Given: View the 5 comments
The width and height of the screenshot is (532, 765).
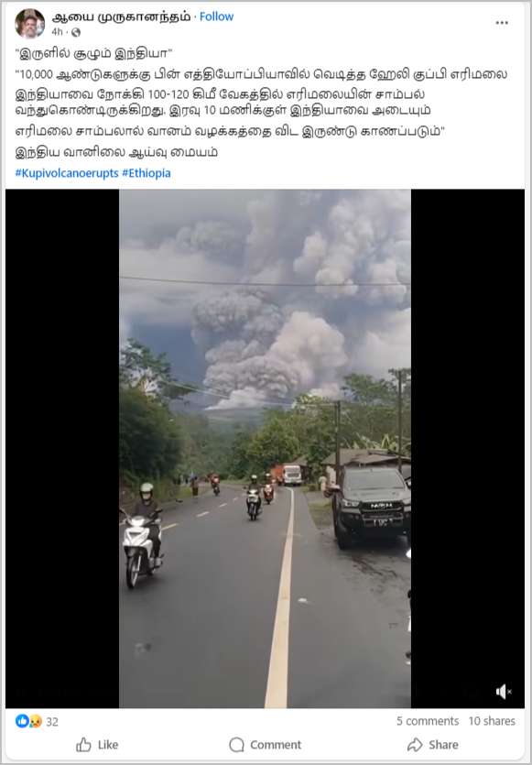Looking at the screenshot, I should (x=428, y=721).
